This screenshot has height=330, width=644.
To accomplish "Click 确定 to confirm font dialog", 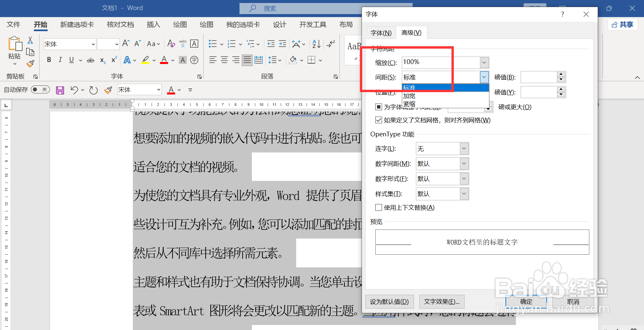I will 526,302.
